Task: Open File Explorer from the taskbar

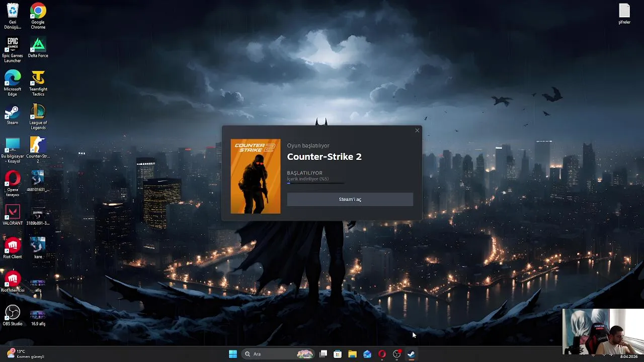Action: tap(353, 354)
